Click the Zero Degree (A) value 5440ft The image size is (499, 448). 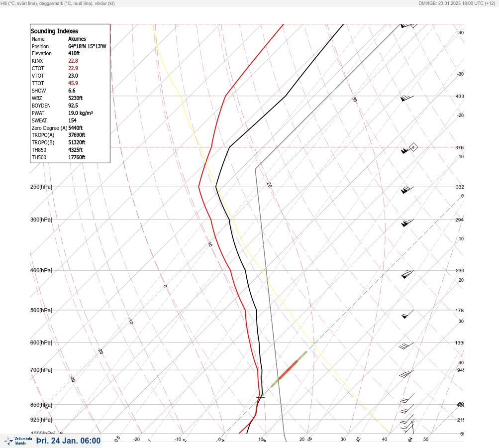pos(76,128)
